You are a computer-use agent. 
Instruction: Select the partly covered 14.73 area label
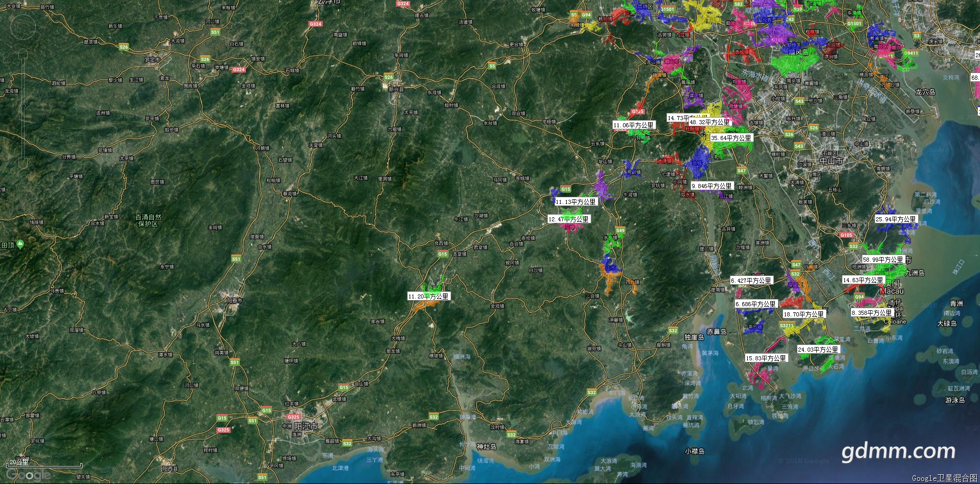[x=678, y=118]
